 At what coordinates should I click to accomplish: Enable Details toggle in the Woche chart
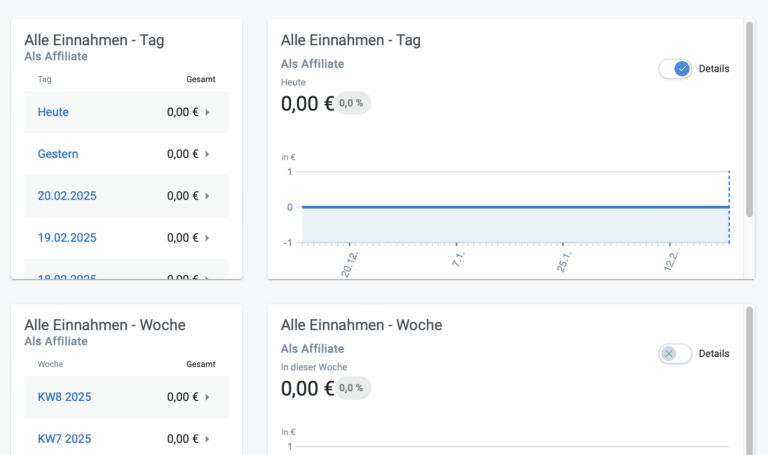pos(675,354)
